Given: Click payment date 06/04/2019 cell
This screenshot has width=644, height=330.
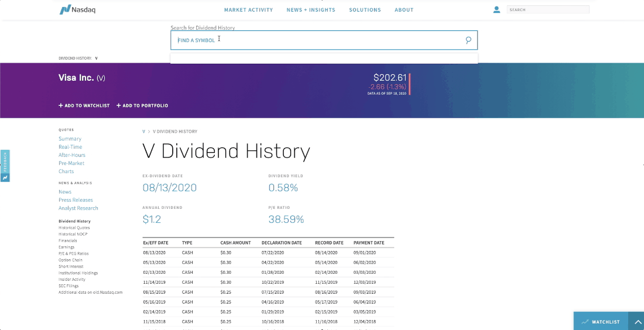Looking at the screenshot, I should pyautogui.click(x=365, y=302).
